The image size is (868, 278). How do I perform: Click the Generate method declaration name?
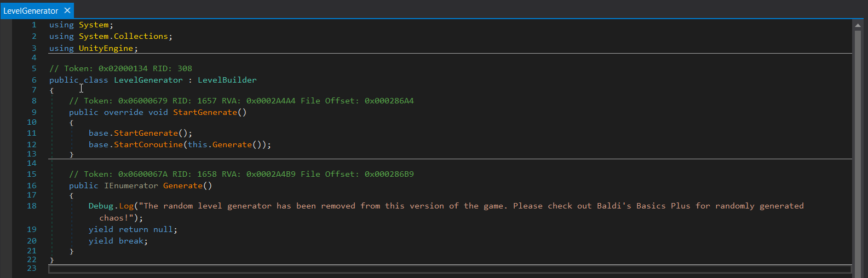182,186
